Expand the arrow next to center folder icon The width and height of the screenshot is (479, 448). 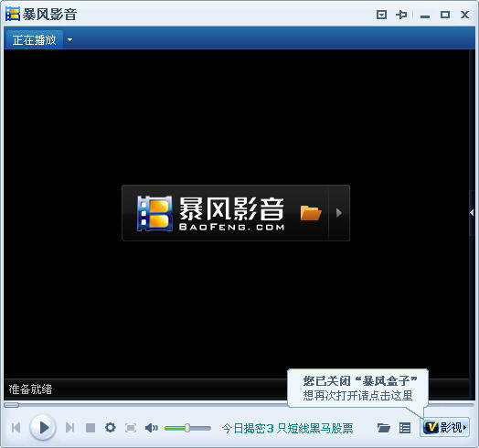click(x=338, y=213)
